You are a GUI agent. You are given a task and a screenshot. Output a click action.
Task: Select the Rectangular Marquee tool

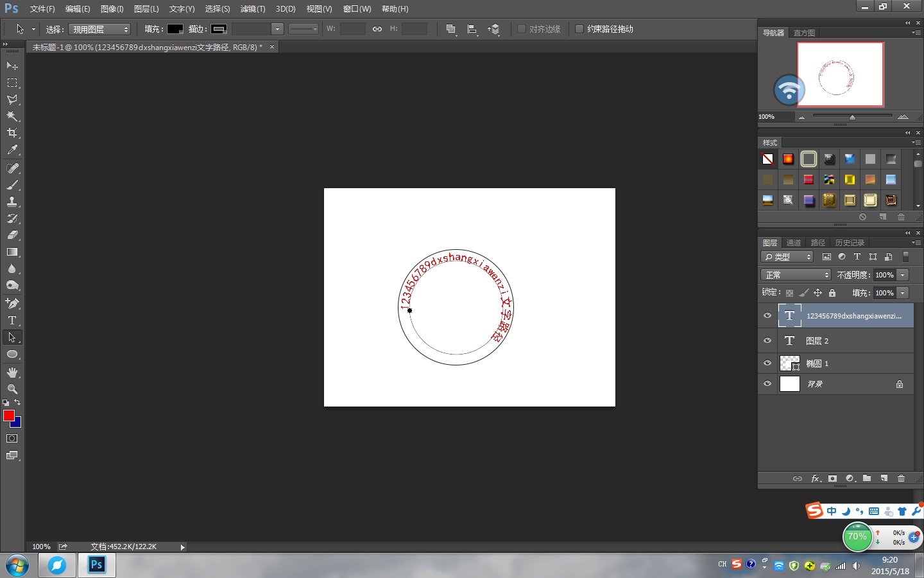click(12, 83)
